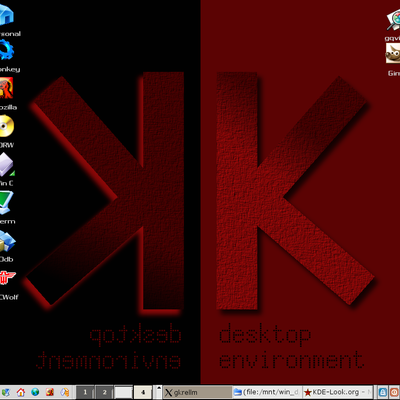Open the first panel icon at far left

(x=5, y=392)
